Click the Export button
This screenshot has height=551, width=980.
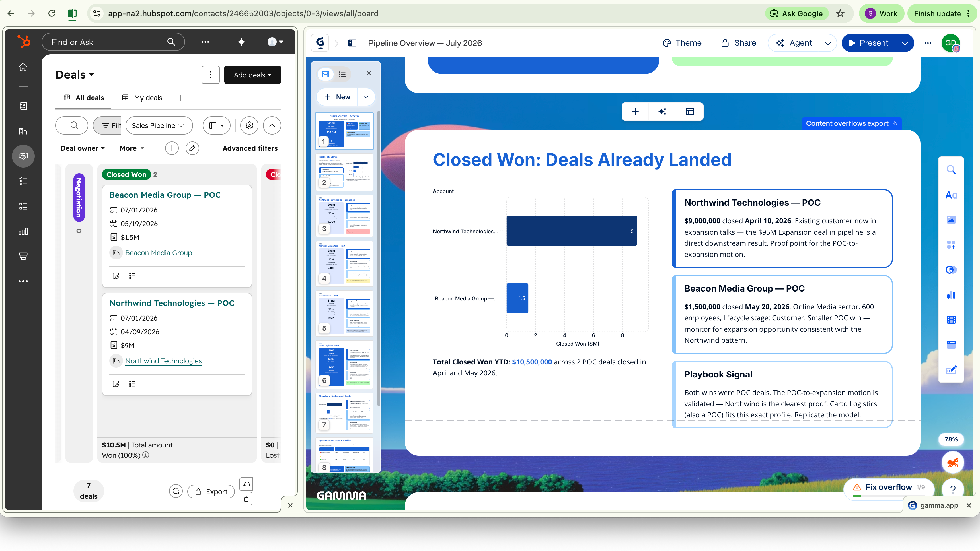click(x=211, y=491)
